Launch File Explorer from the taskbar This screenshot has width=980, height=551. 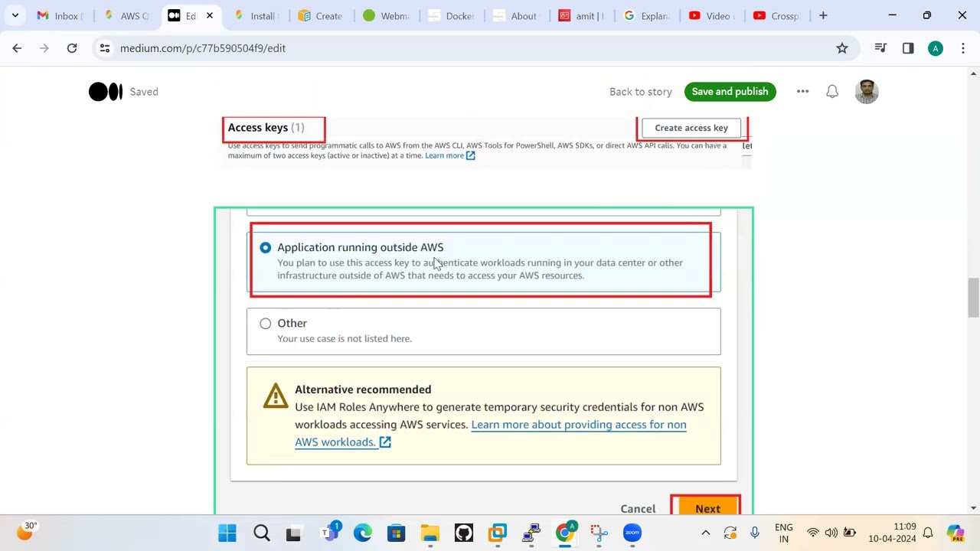(x=430, y=533)
